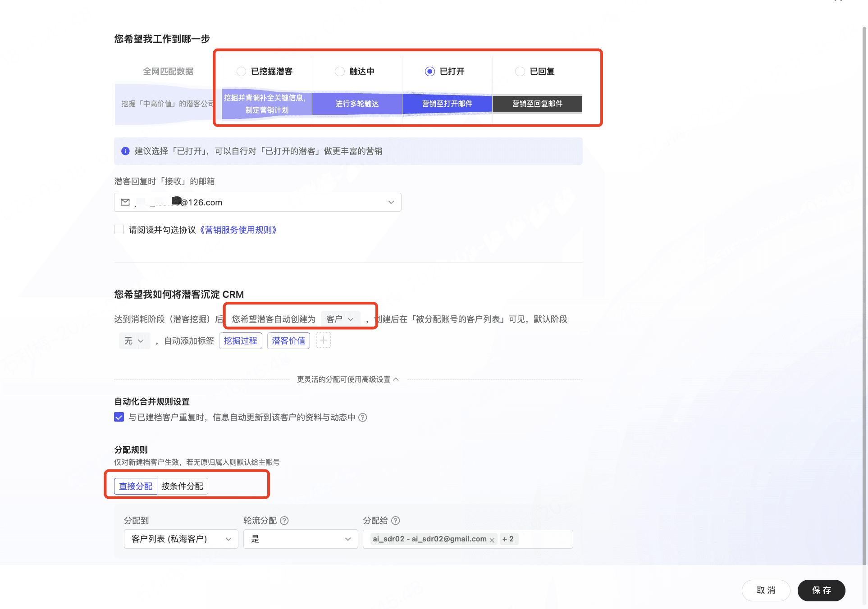
Task: Collapse 更灵活的分配可使用高级设置 section
Action: pyautogui.click(x=347, y=379)
